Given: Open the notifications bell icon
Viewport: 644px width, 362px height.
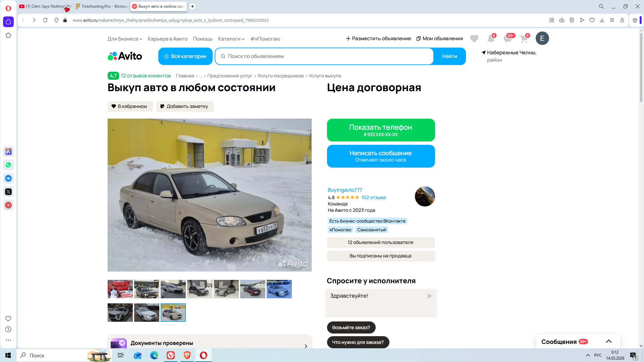Looking at the screenshot, I should [491, 39].
